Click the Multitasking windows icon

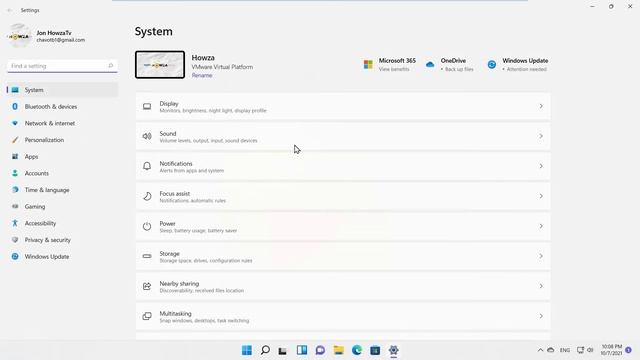pos(147,316)
